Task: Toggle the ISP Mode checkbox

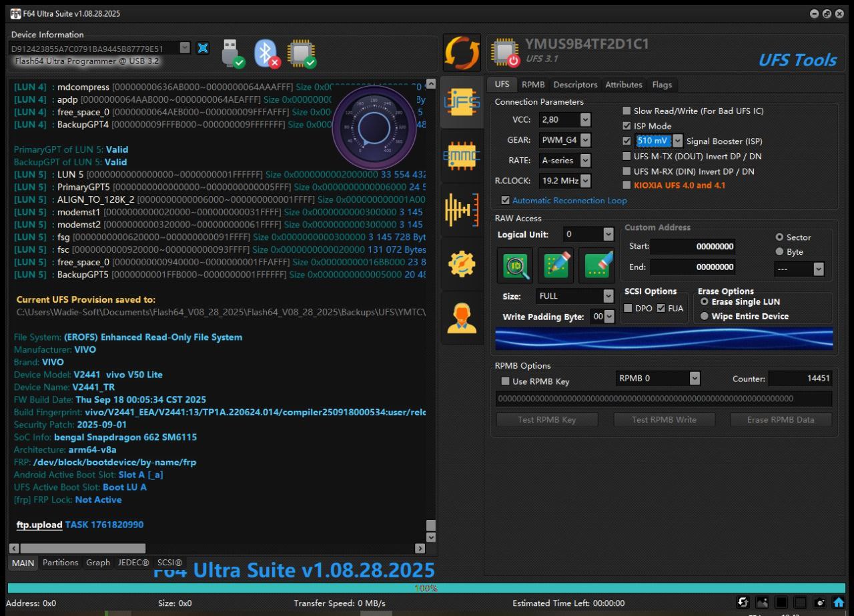Action: [x=626, y=126]
